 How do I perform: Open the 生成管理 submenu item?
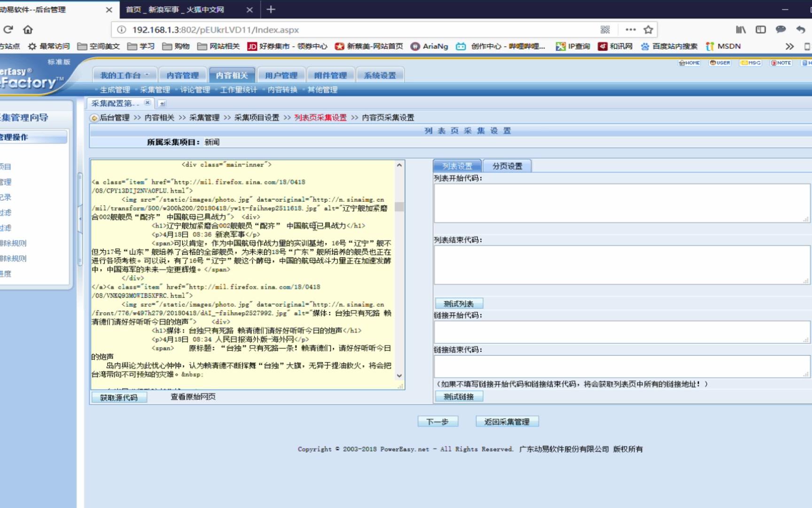115,90
